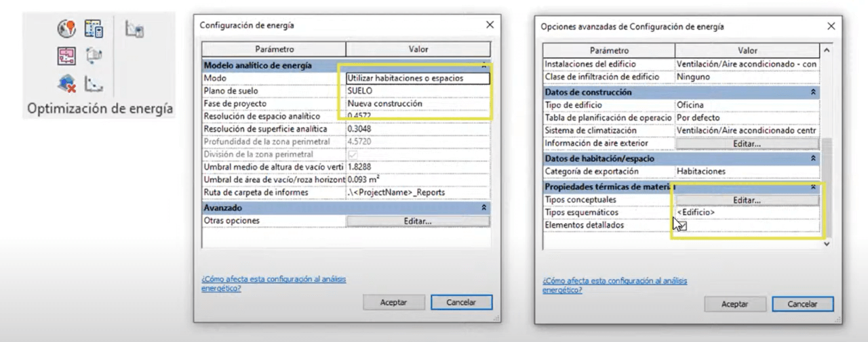The height and width of the screenshot is (342, 868).
Task: Collapse the Avanzado section chevron
Action: 484,208
